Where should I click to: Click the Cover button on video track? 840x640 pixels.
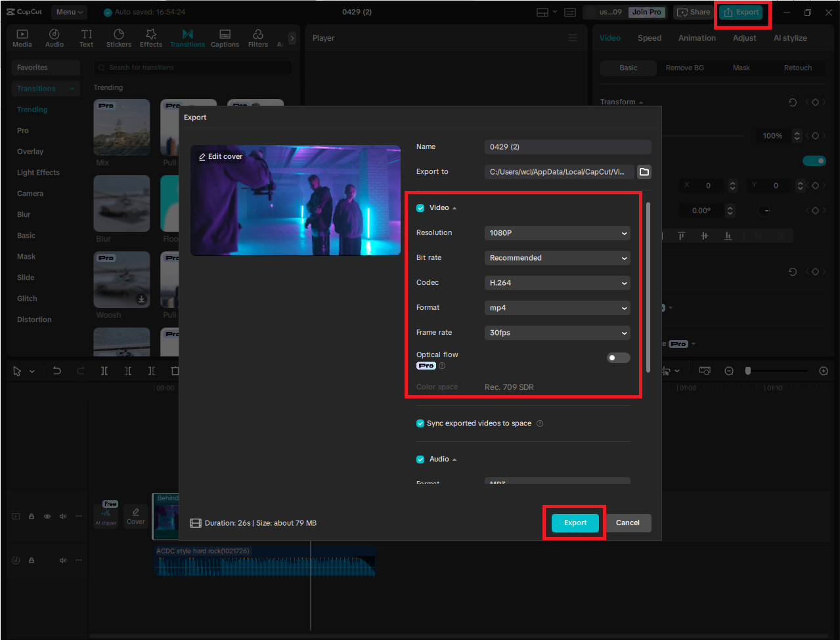tap(136, 516)
